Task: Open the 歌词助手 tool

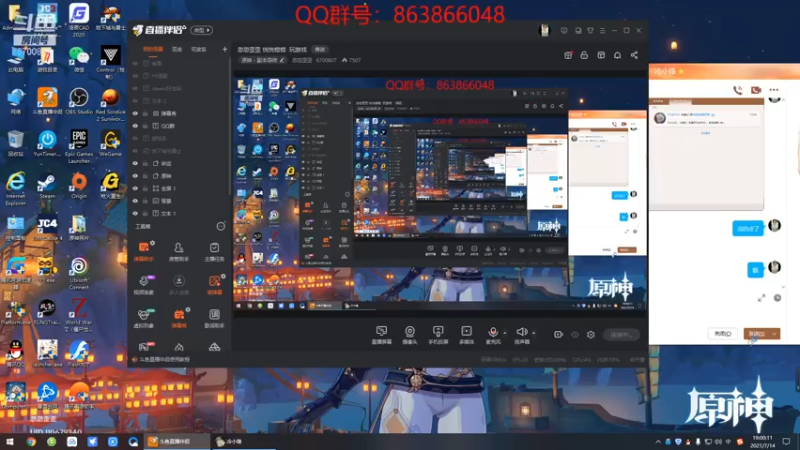Action: click(214, 317)
